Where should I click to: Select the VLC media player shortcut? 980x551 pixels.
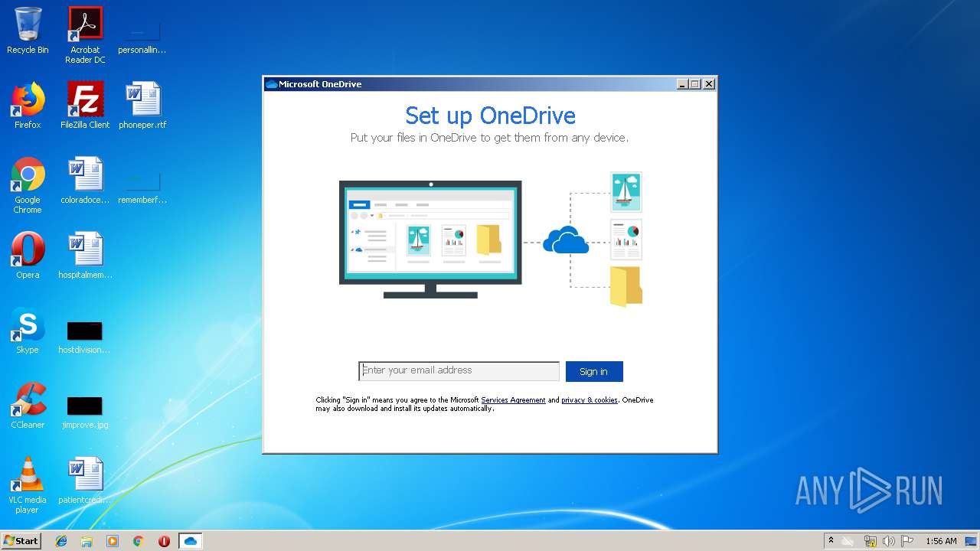click(x=28, y=485)
